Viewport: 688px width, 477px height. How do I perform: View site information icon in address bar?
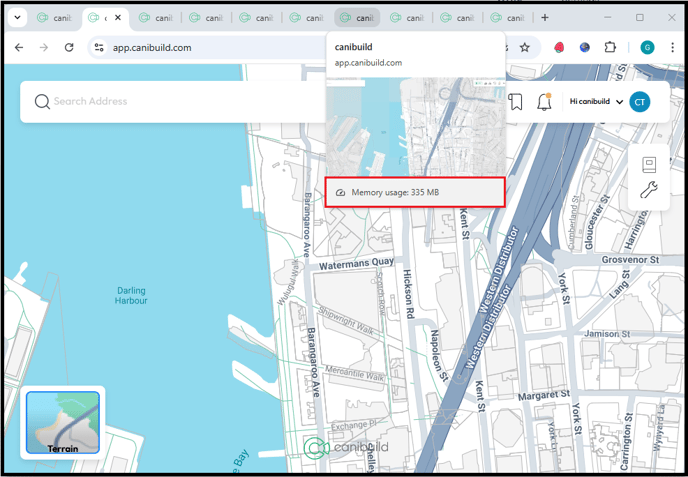click(99, 47)
